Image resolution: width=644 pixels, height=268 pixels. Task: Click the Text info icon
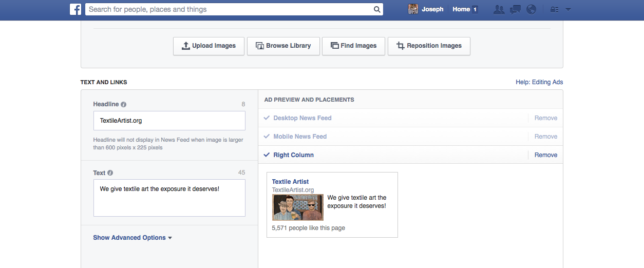pos(110,173)
